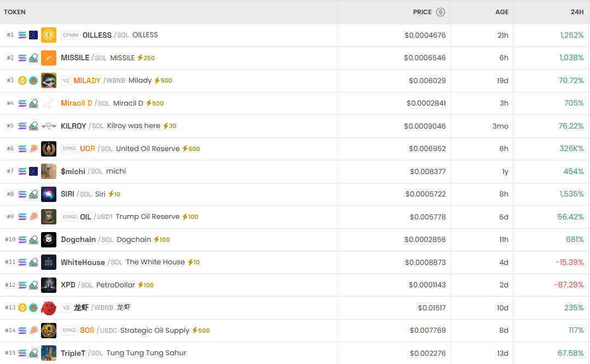
Task: Click the DYN2 tag on SOS row
Action: 70,331
